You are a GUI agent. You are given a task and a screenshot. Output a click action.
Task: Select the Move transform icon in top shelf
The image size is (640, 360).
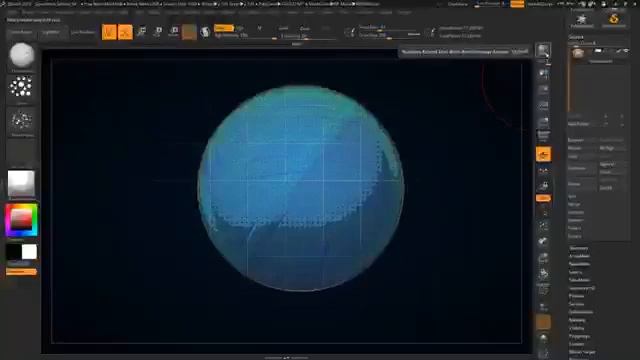tap(141, 32)
